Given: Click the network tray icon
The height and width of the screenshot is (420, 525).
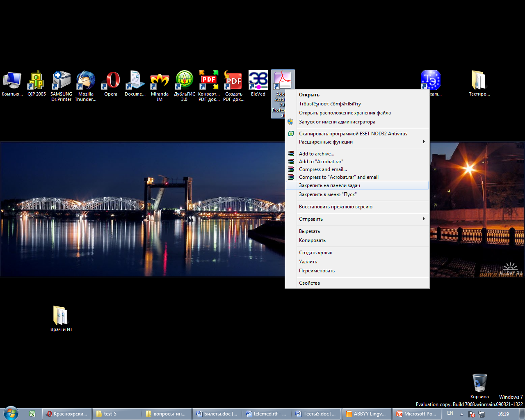Looking at the screenshot, I should (x=482, y=414).
